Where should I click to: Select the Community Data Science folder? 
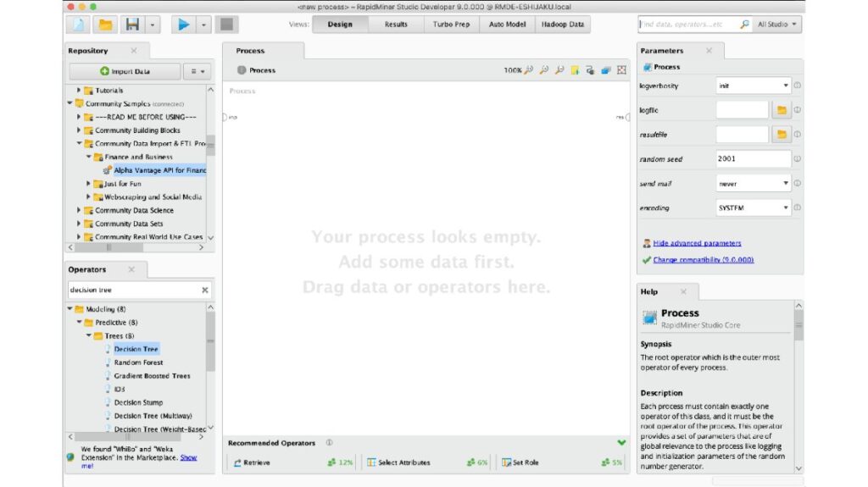(134, 210)
